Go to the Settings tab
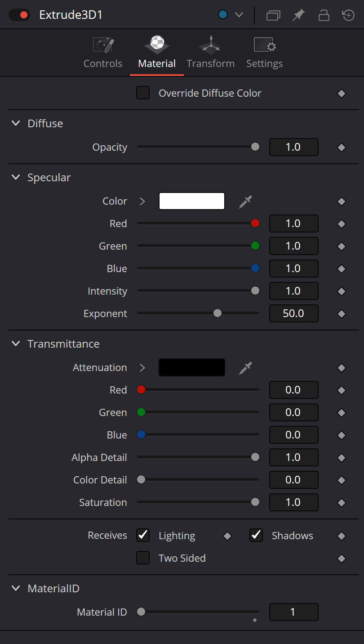Viewport: 364px width, 644px height. click(265, 53)
